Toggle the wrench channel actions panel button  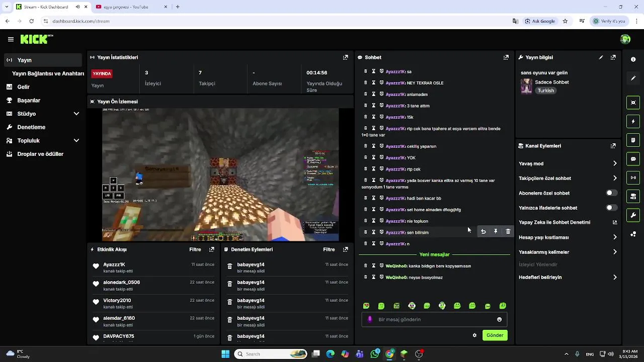[x=633, y=215]
